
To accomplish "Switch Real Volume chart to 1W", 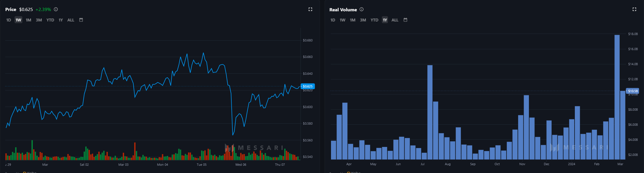I will (343, 20).
